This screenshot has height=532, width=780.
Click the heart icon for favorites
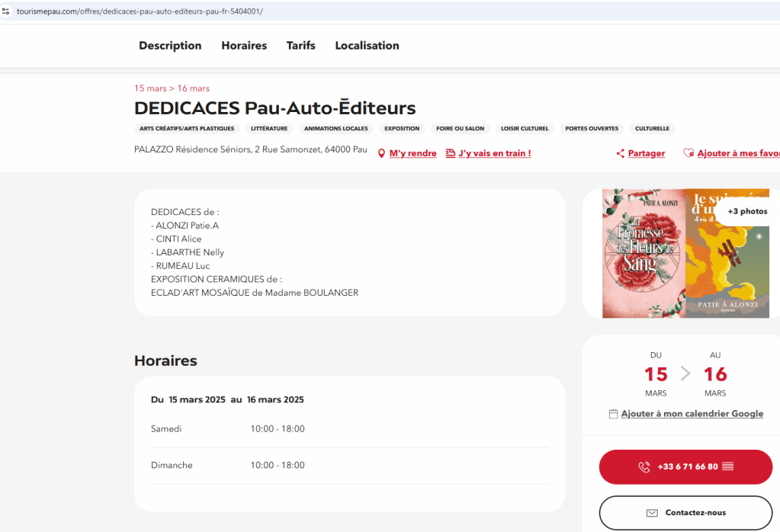pos(688,153)
